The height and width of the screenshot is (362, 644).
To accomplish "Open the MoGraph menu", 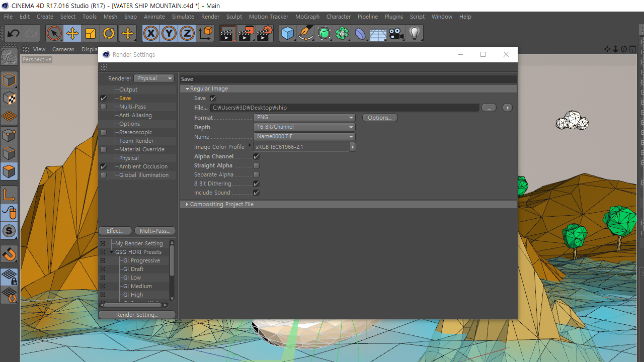I will coord(307,17).
